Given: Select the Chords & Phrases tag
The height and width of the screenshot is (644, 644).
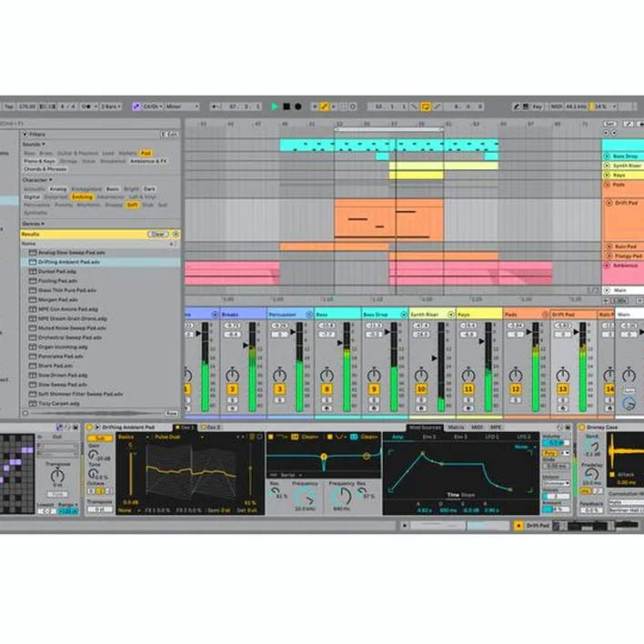Looking at the screenshot, I should pyautogui.click(x=45, y=169).
